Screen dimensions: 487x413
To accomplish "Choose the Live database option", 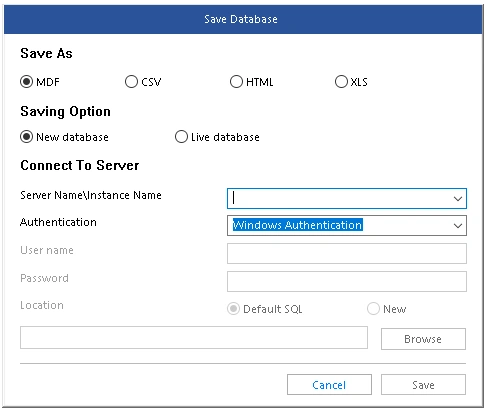I will click(181, 137).
